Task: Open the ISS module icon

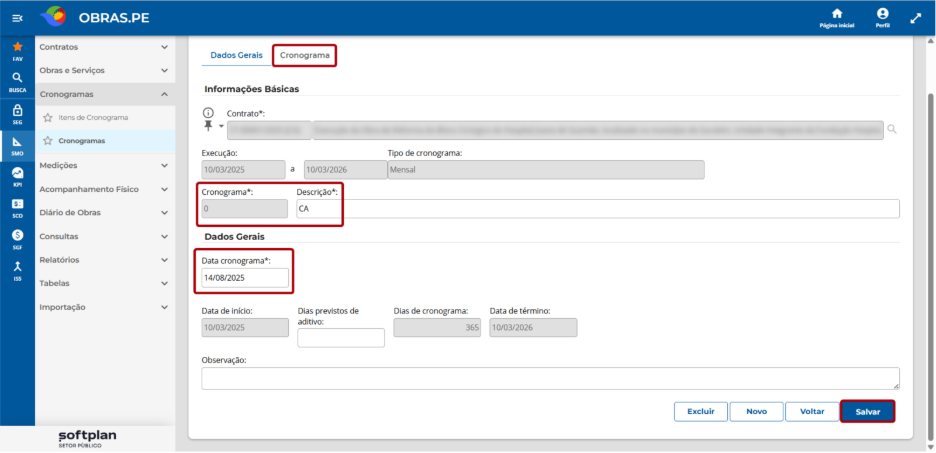Action: click(17, 271)
